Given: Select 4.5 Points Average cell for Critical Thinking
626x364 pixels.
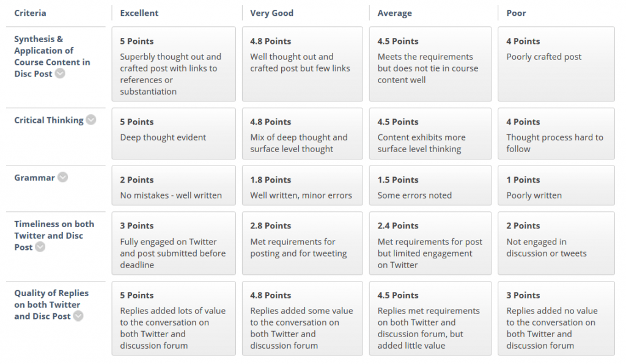Looking at the screenshot, I should click(430, 133).
